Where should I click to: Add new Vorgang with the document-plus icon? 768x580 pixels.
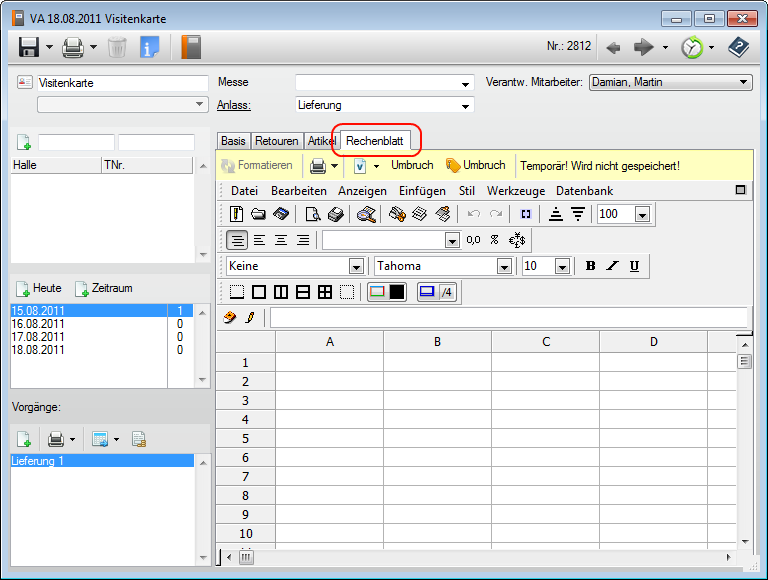(23, 439)
